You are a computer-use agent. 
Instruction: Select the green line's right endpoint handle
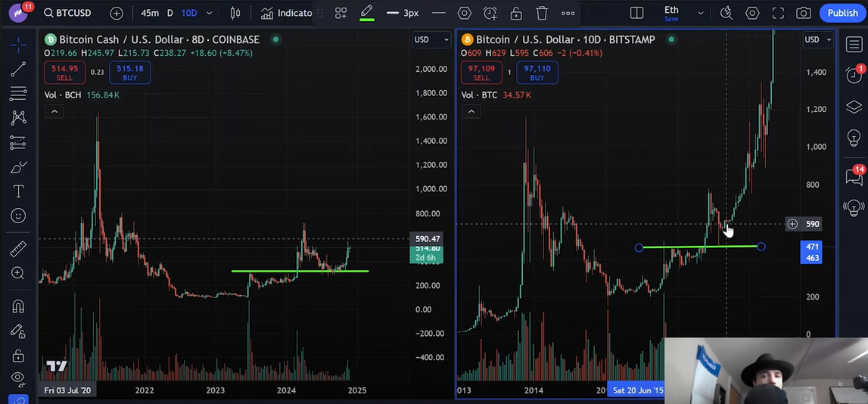click(761, 247)
